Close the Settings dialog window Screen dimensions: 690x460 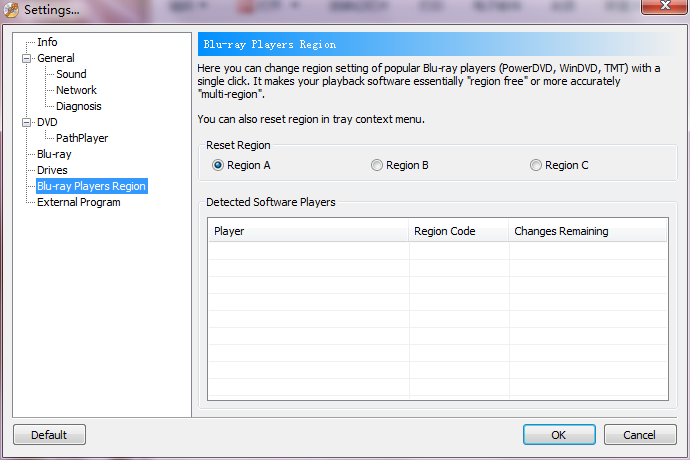click(664, 6)
